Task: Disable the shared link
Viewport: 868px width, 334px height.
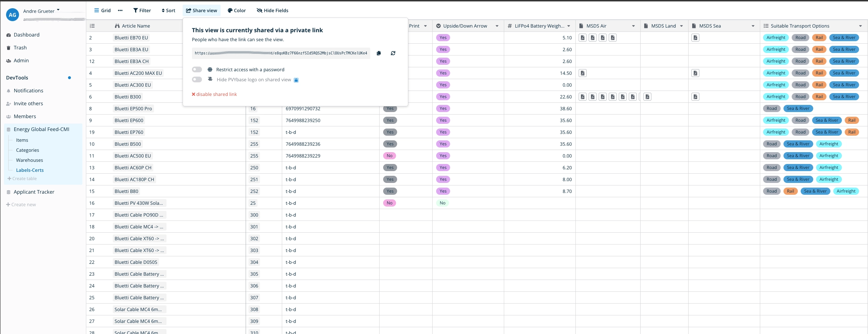Action: [x=214, y=94]
